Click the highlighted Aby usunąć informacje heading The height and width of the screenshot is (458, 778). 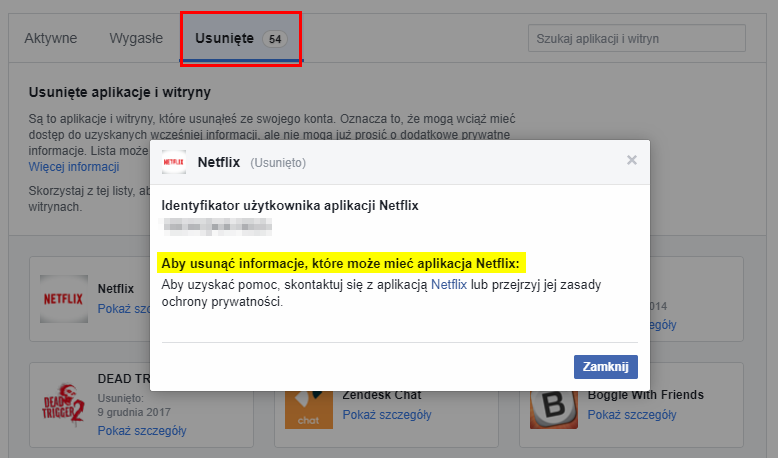point(341,263)
